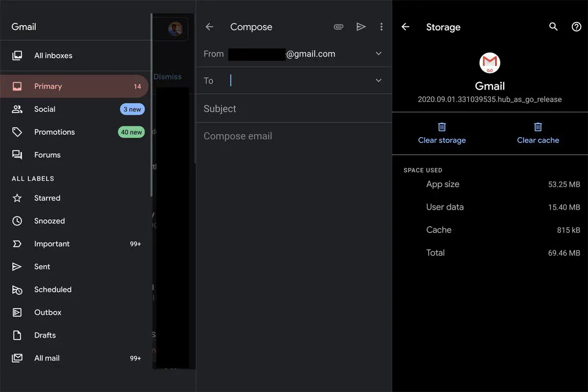This screenshot has height=392, width=588.
Task: Open Important label marker icon
Action: coord(17,244)
